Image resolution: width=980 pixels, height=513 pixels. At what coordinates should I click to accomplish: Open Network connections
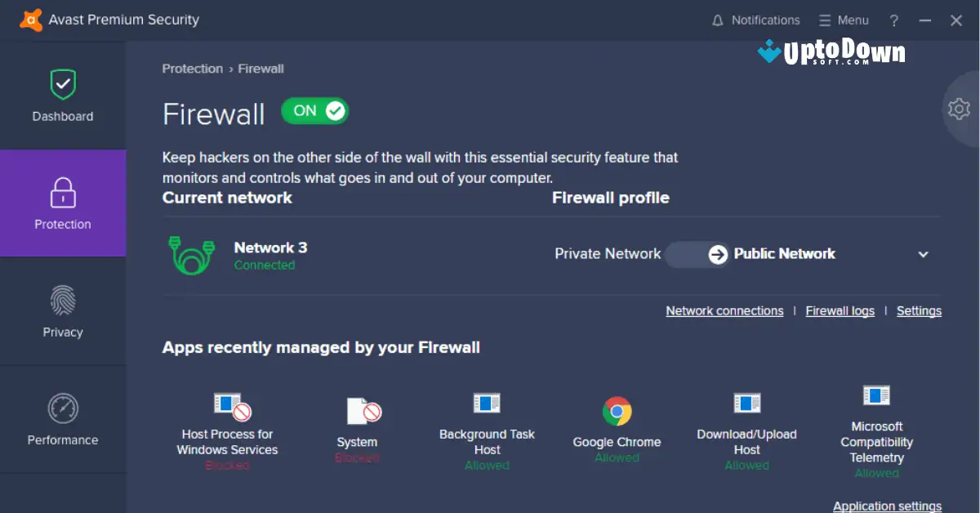coord(724,310)
